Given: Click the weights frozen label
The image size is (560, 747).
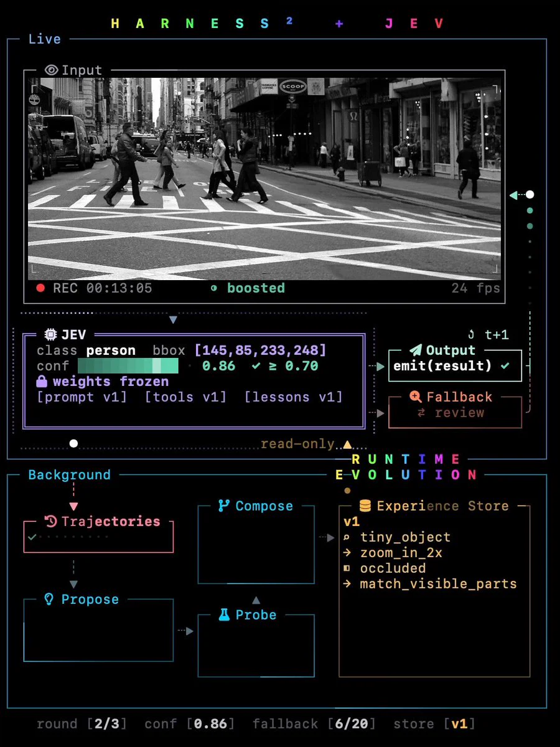Looking at the screenshot, I should click(x=111, y=382).
